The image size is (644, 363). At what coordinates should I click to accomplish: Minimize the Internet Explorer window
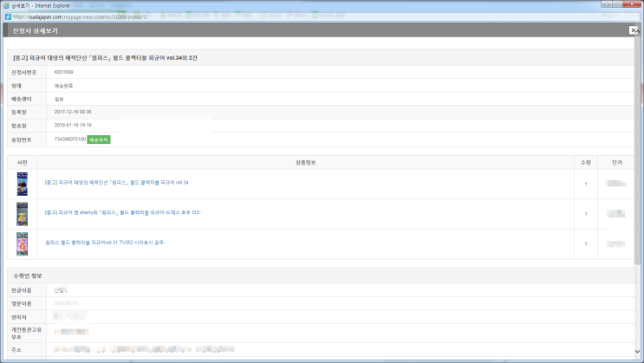click(606, 4)
